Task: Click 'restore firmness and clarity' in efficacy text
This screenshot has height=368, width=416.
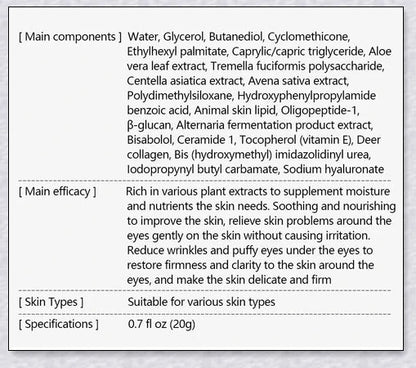Action: click(x=194, y=265)
